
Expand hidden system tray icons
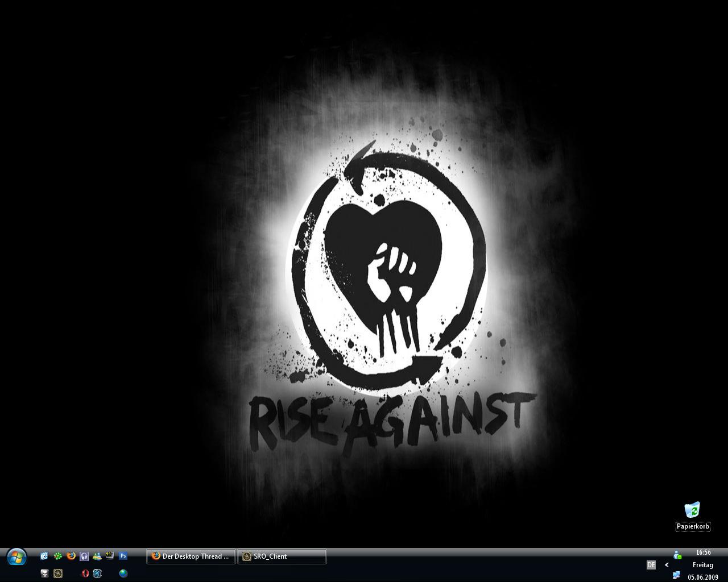tap(667, 565)
